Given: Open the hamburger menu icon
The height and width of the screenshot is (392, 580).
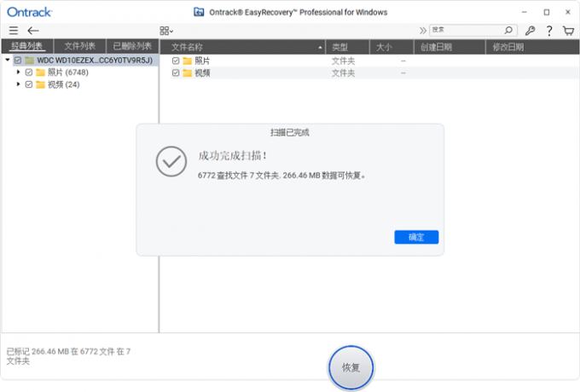Looking at the screenshot, I should (x=14, y=31).
